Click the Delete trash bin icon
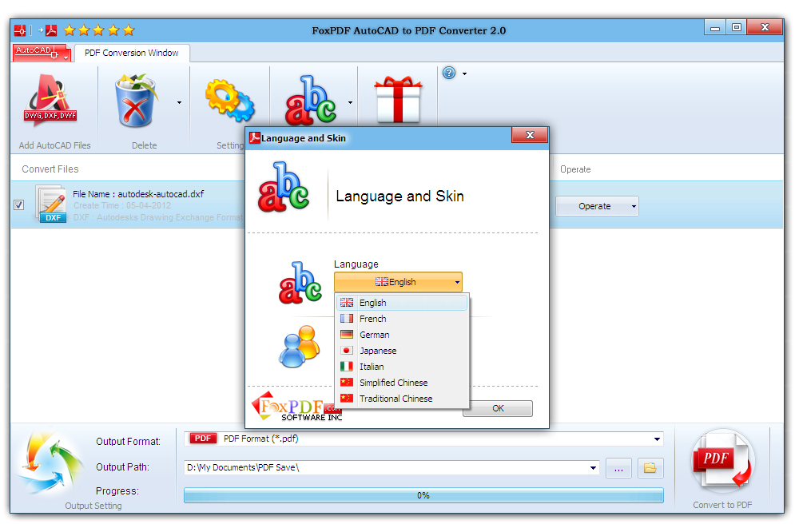This screenshot has height=532, width=795. 136,101
